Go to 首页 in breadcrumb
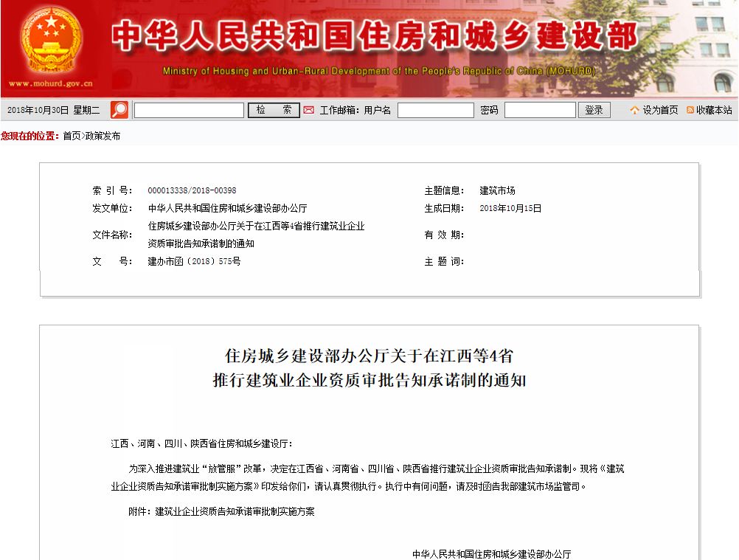The height and width of the screenshot is (560, 739). coord(72,136)
